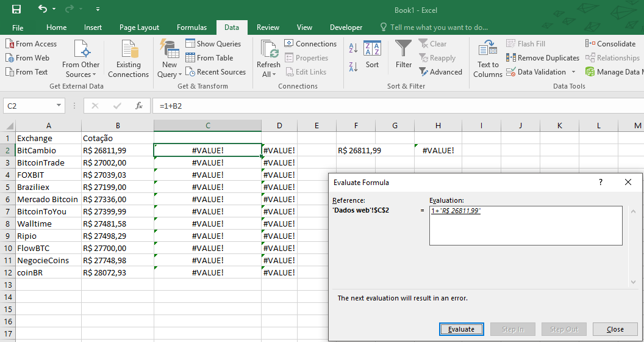Undo the last action
The image size is (644, 342).
pos(42,9)
